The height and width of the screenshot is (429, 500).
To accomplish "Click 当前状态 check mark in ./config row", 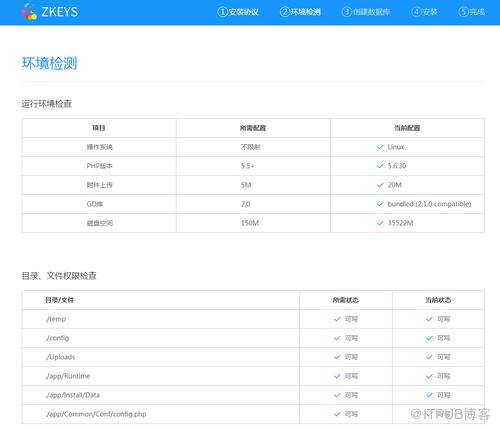I will pos(429,338).
